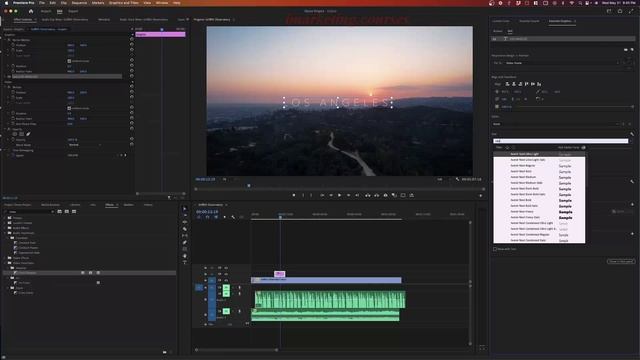Image resolution: width=640 pixels, height=360 pixels.
Task: Switch to the Edit tab in Essential Graphics
Action: tap(510, 31)
